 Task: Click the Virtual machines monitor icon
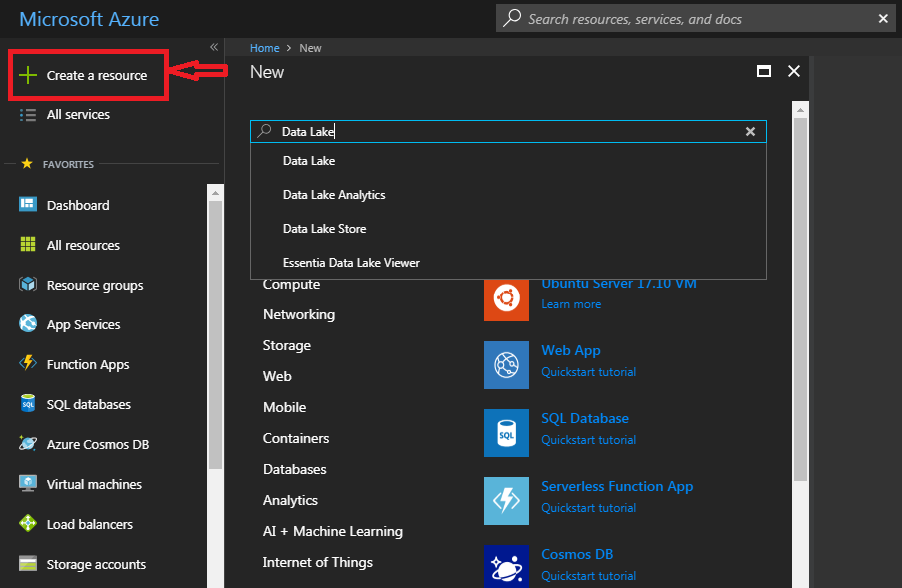click(x=28, y=484)
